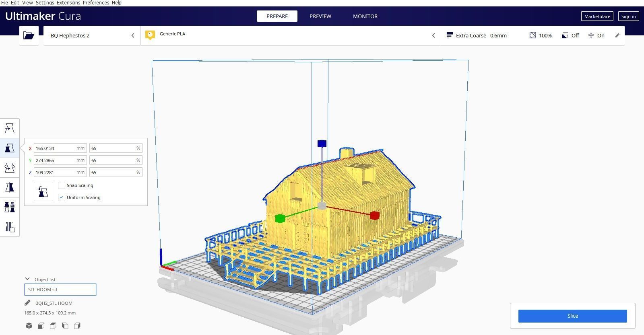
Task: Click the BQH2_STL HOOM job name
Action: [54, 303]
